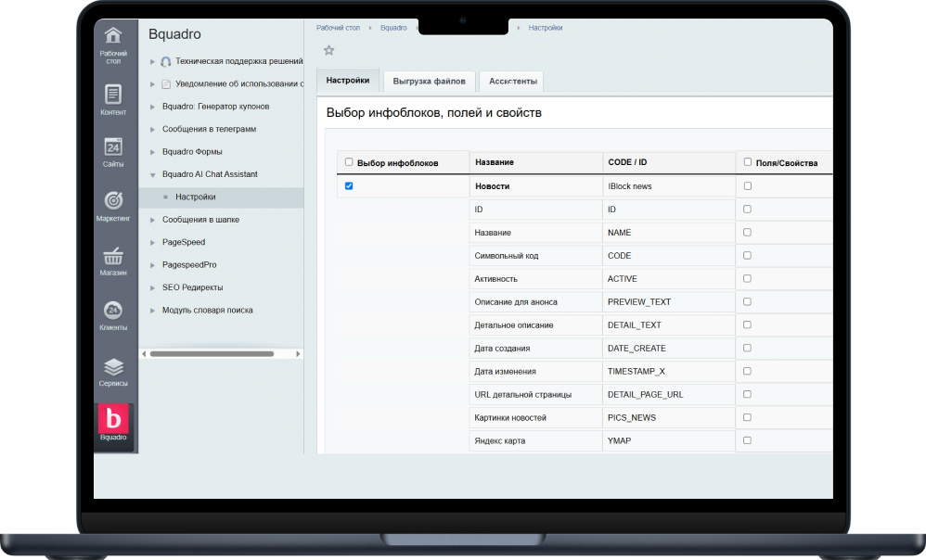Screen dimensions: 926x560
Task: Expand the PageSpeed tree item
Action: [x=153, y=243]
